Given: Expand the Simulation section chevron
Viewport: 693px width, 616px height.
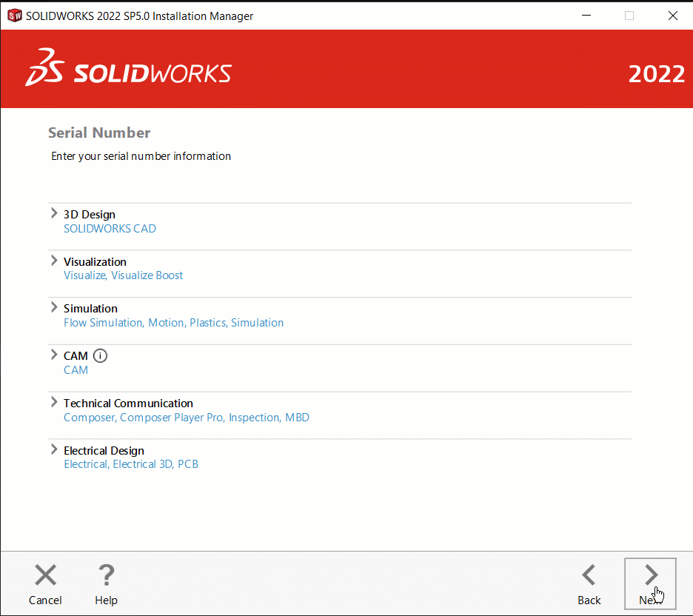Looking at the screenshot, I should click(x=54, y=307).
